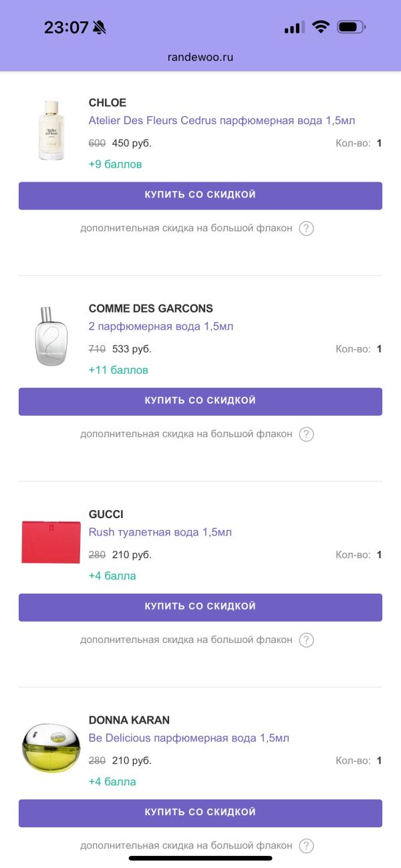Viewport: 401px width, 868px height.
Task: Tap help icon under Comme des Garcons item
Action: click(x=306, y=434)
